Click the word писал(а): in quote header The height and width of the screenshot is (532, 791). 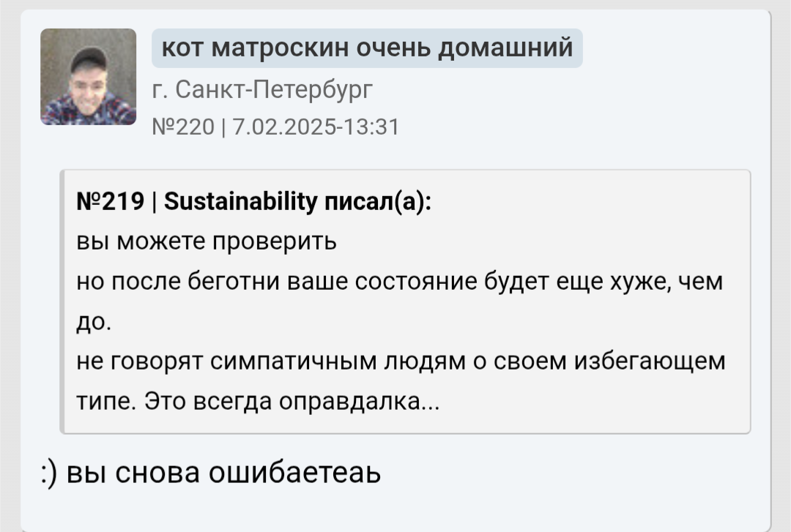[x=378, y=202]
